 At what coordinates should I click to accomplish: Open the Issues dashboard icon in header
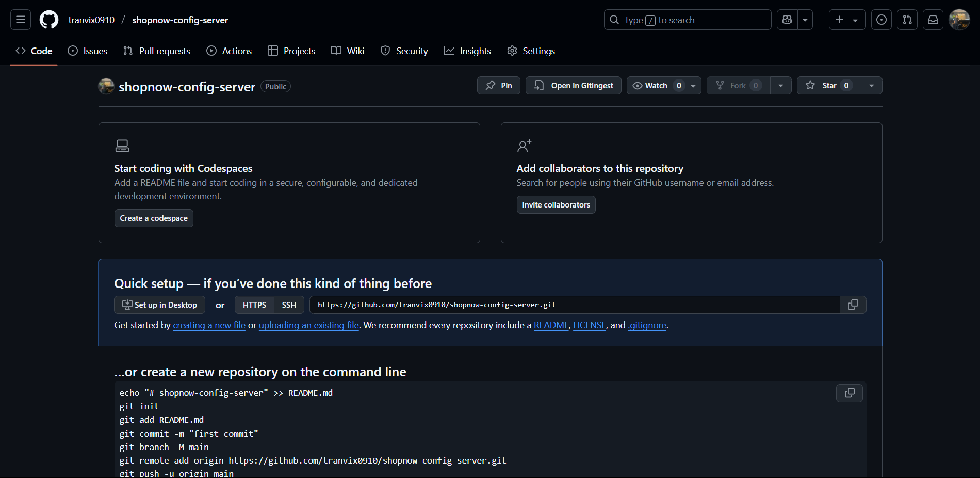point(881,20)
